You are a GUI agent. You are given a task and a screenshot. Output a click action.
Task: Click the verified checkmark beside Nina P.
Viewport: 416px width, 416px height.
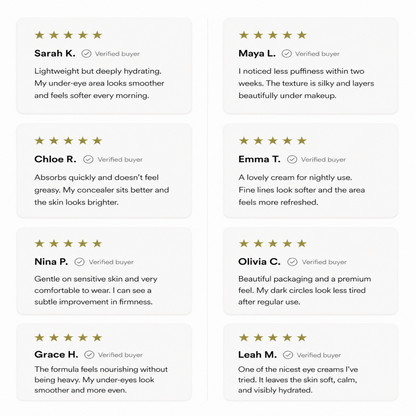(x=79, y=262)
